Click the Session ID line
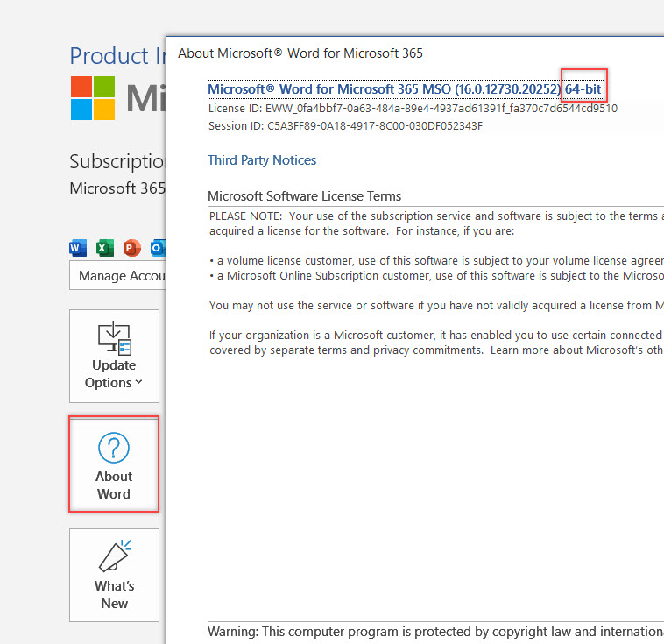 pos(345,126)
